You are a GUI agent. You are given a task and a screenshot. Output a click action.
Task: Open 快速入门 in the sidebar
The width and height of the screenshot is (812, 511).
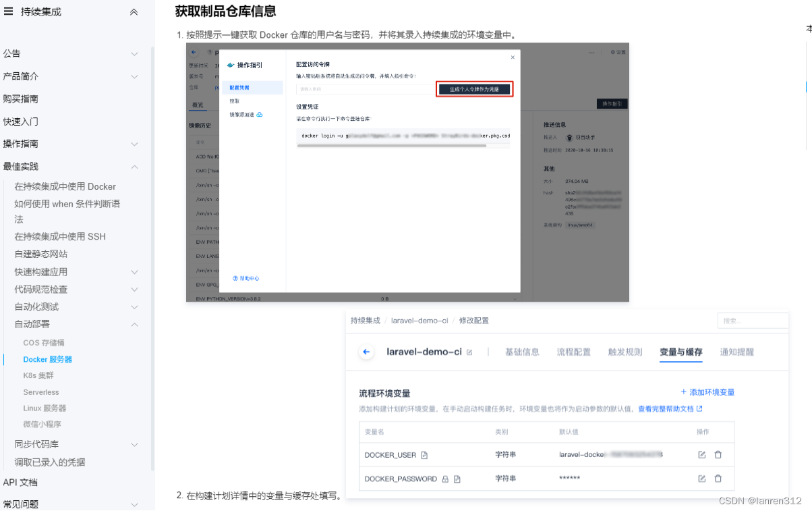click(21, 122)
